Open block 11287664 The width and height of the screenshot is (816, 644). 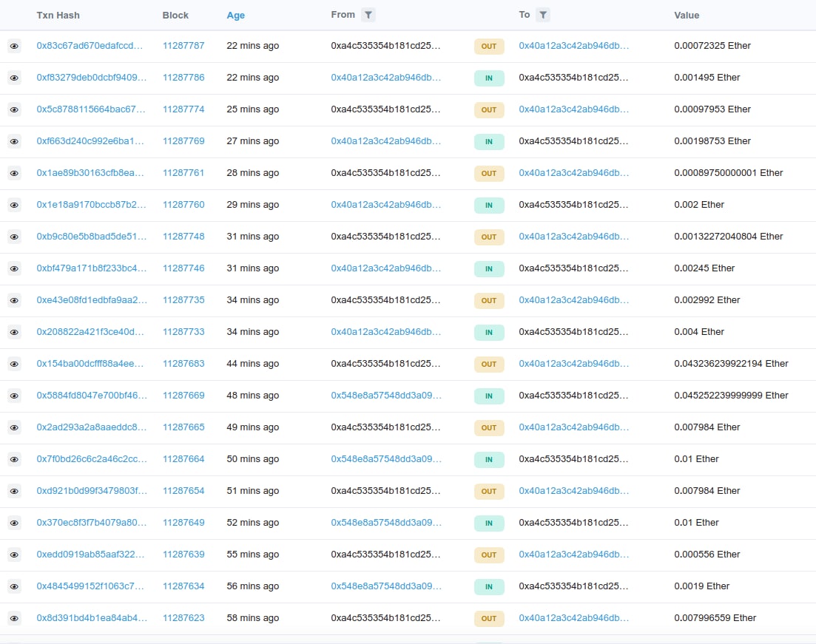point(183,459)
